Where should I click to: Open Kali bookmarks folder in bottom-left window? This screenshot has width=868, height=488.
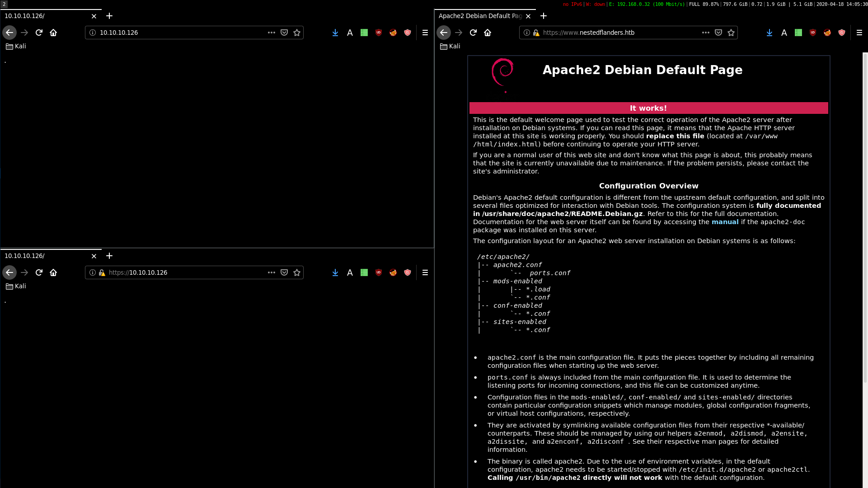click(x=16, y=286)
